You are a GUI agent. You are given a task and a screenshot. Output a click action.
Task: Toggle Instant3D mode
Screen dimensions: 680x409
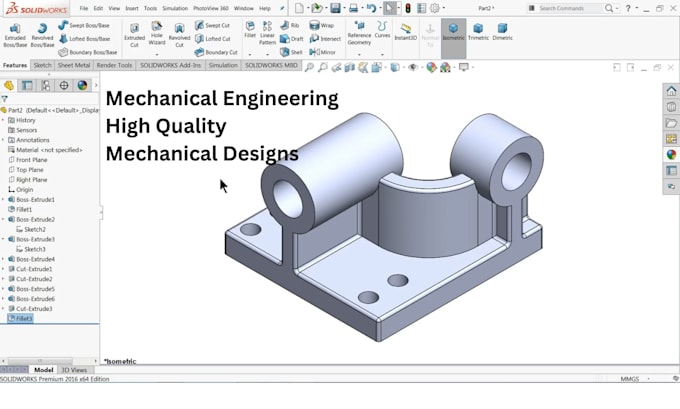point(405,32)
